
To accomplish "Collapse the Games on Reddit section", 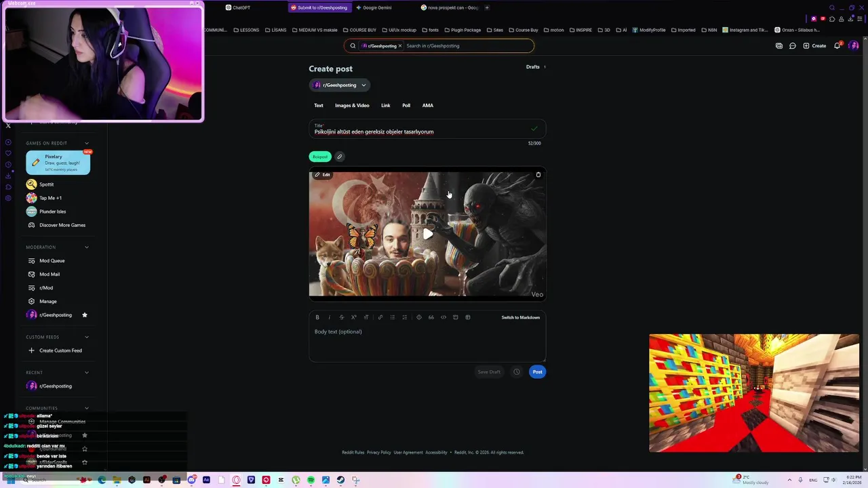I will [x=87, y=143].
